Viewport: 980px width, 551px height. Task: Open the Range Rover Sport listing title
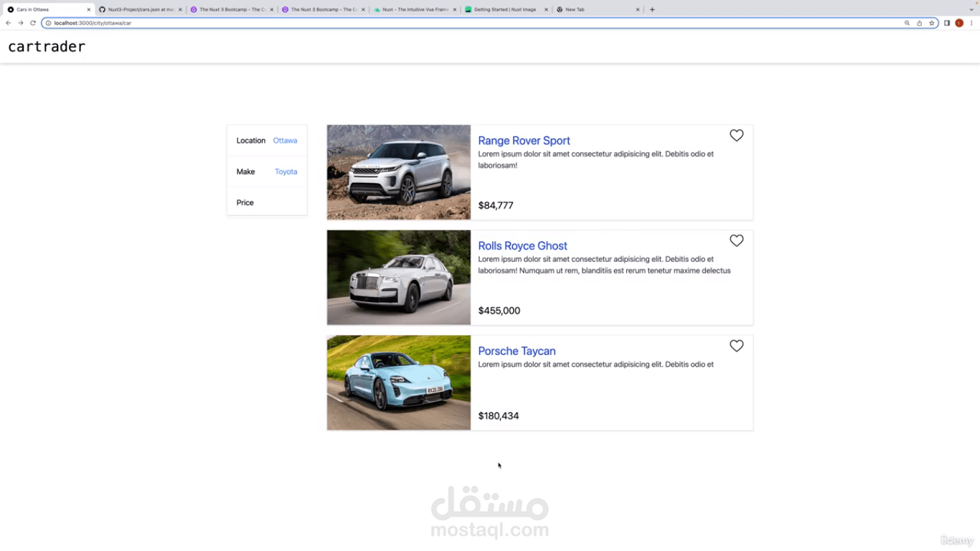click(x=524, y=141)
